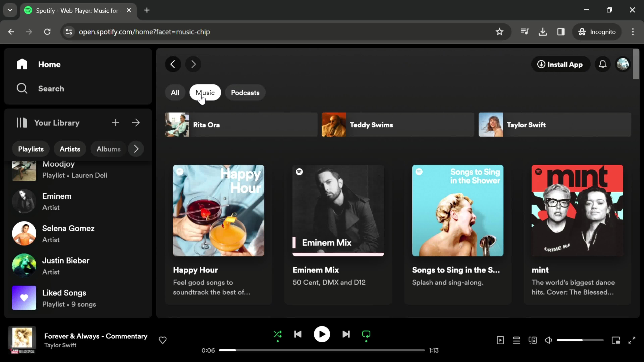Open the Eminem Mix playlist cover
Viewport: 644px width, 362px height.
click(338, 210)
